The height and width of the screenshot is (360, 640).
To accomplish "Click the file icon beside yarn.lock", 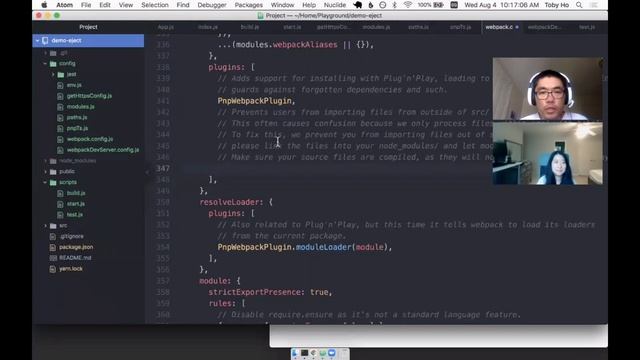I will pyautogui.click(x=52, y=269).
